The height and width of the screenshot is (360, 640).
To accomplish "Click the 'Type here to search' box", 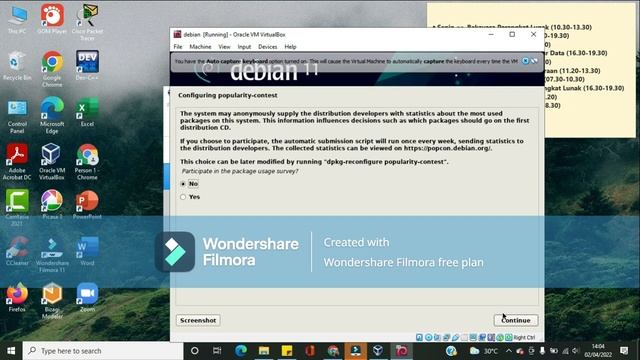I will (x=103, y=351).
